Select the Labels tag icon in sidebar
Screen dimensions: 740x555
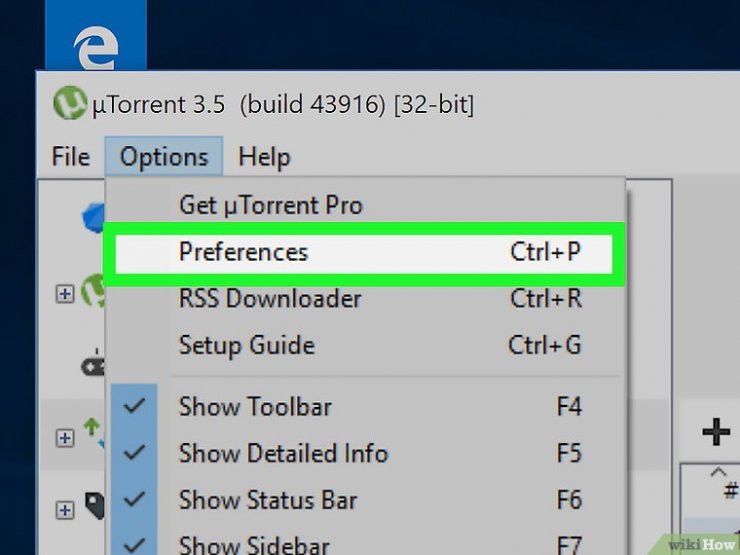pos(94,505)
